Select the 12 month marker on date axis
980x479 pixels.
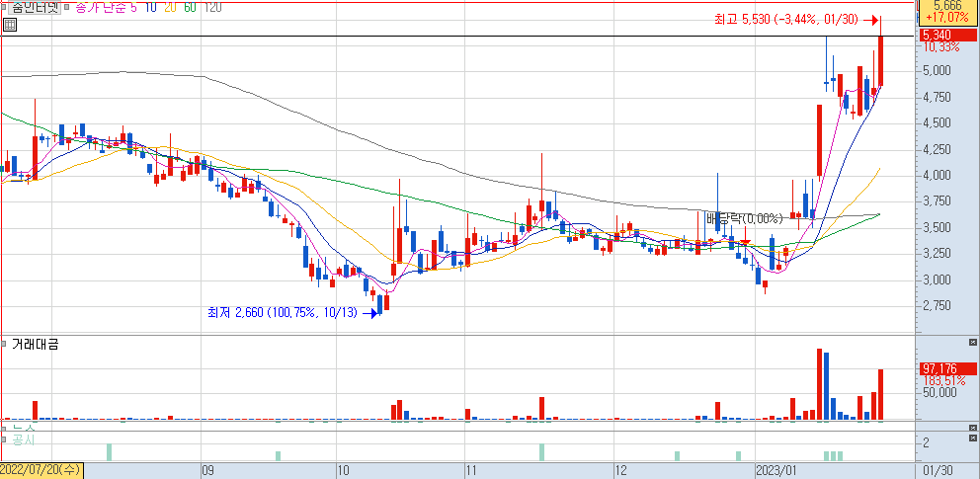point(619,470)
